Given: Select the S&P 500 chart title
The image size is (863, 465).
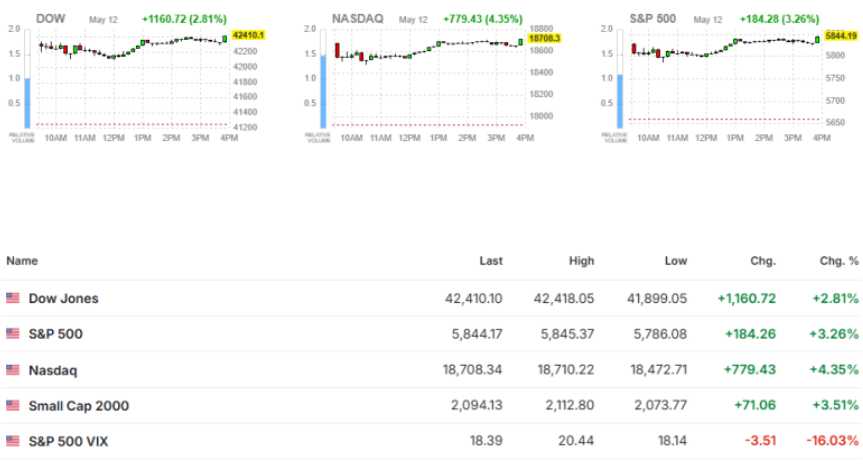Looking at the screenshot, I should pyautogui.click(x=653, y=19).
